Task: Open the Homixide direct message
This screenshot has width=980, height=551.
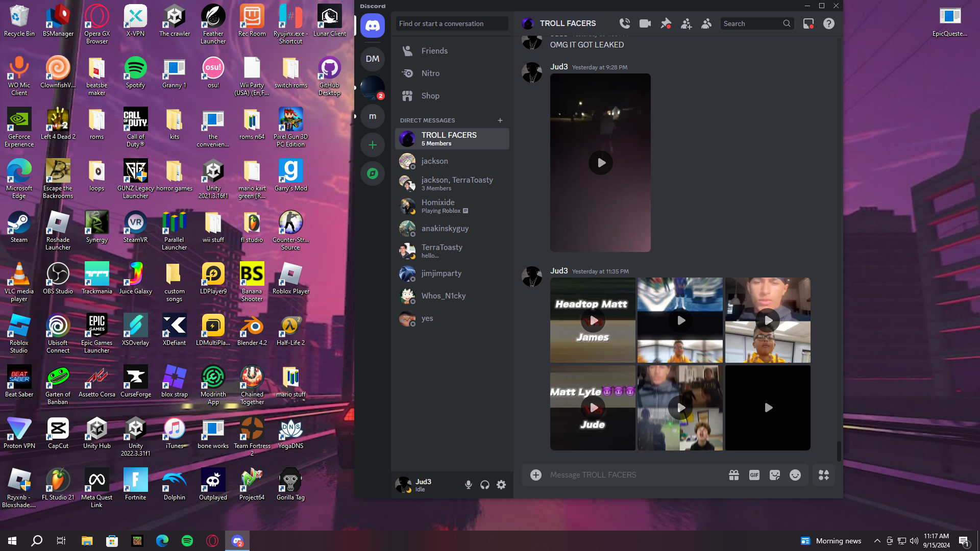Action: pyautogui.click(x=438, y=206)
